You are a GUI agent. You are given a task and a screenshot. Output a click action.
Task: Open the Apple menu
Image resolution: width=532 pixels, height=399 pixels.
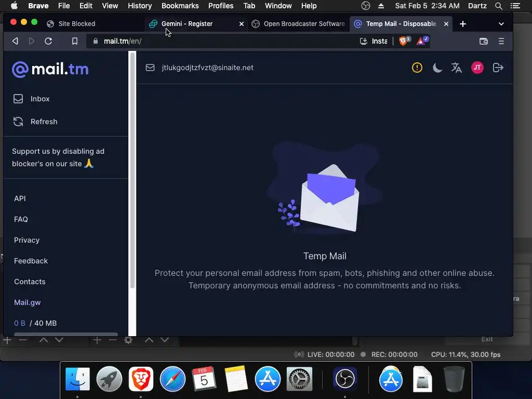click(x=14, y=6)
